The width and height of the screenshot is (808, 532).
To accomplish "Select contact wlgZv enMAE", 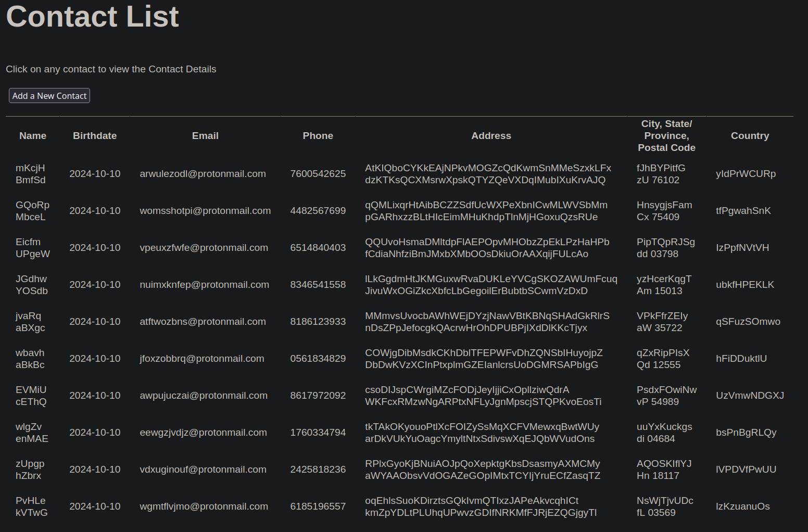I will click(x=32, y=433).
